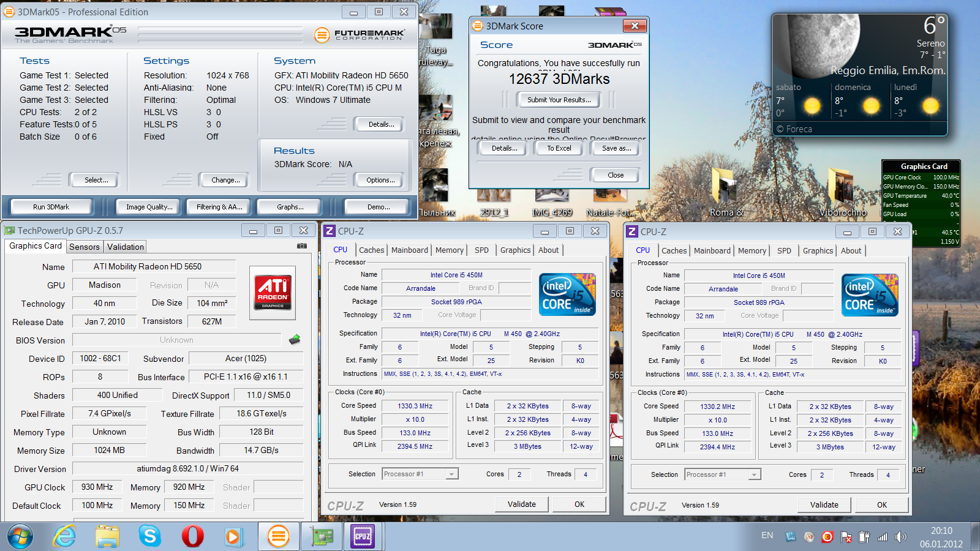The image size is (980, 551).
Task: Click the Image Quality... button
Action: 149,207
